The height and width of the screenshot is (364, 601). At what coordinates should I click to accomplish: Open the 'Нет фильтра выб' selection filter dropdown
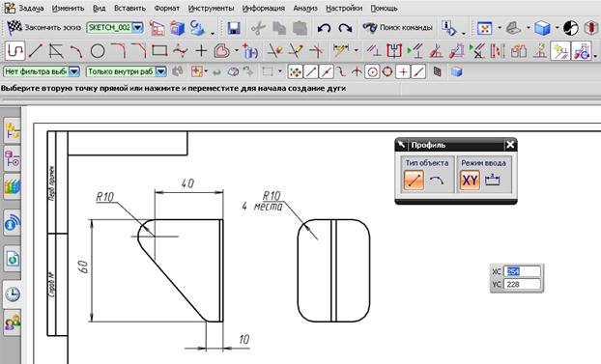pos(74,71)
